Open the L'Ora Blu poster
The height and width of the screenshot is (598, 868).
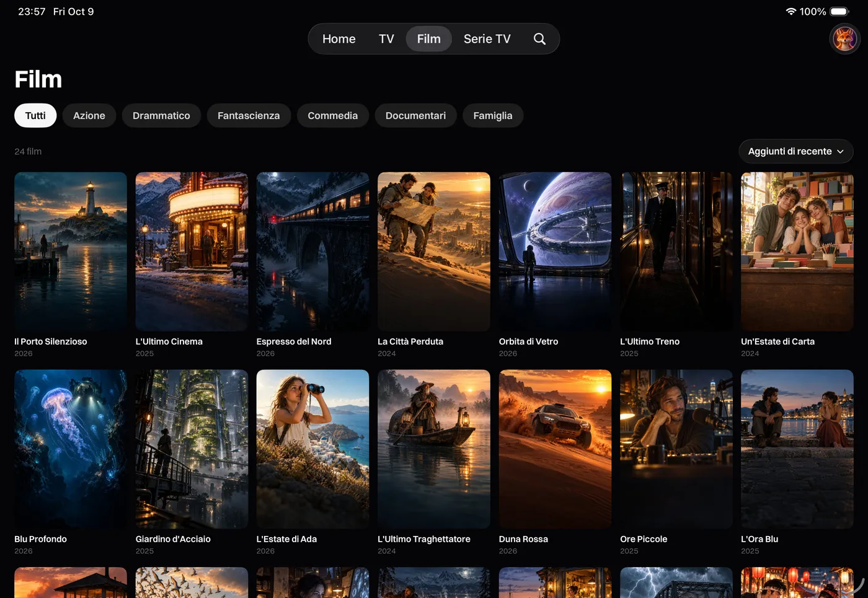pos(797,449)
